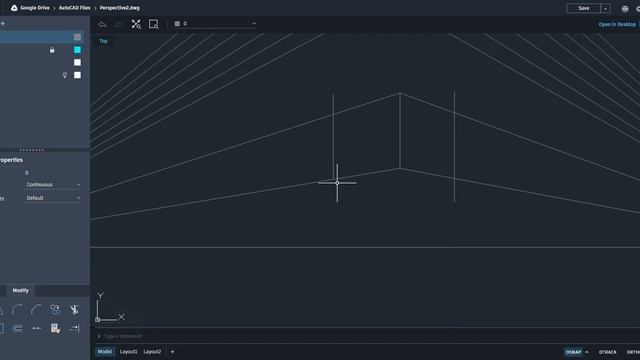Toggle OSNAP in the status bar

573,352
